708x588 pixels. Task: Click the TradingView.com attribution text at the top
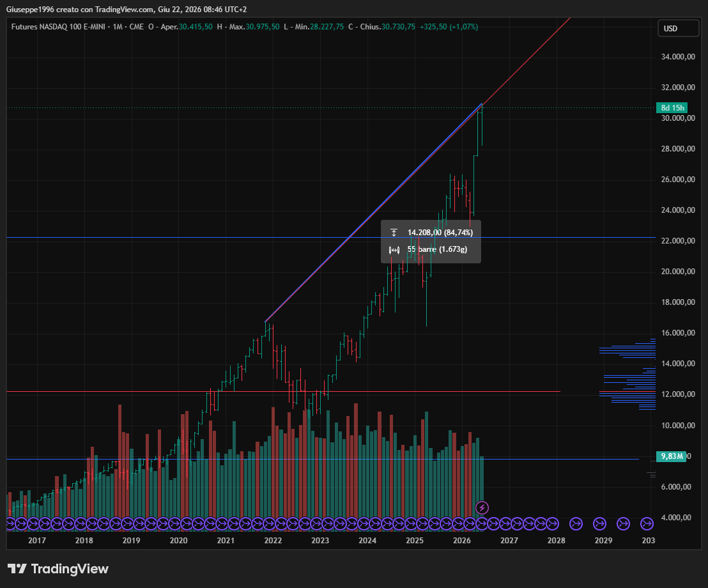pos(124,9)
